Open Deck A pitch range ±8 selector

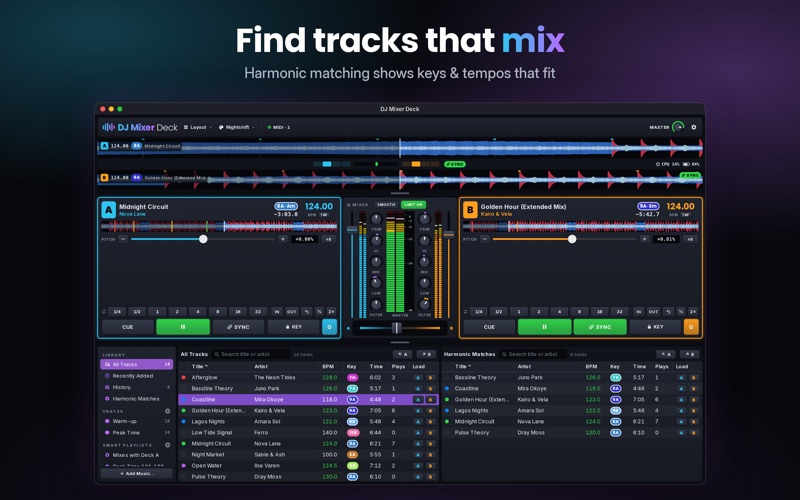[x=329, y=239]
